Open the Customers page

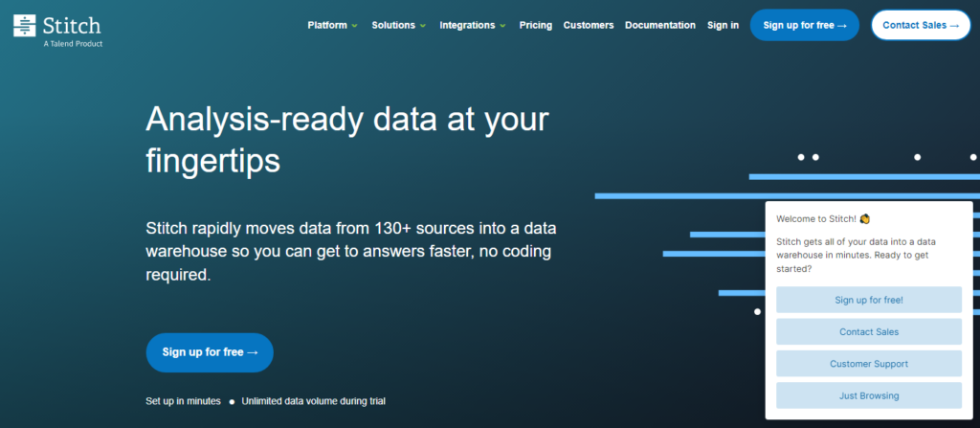589,26
